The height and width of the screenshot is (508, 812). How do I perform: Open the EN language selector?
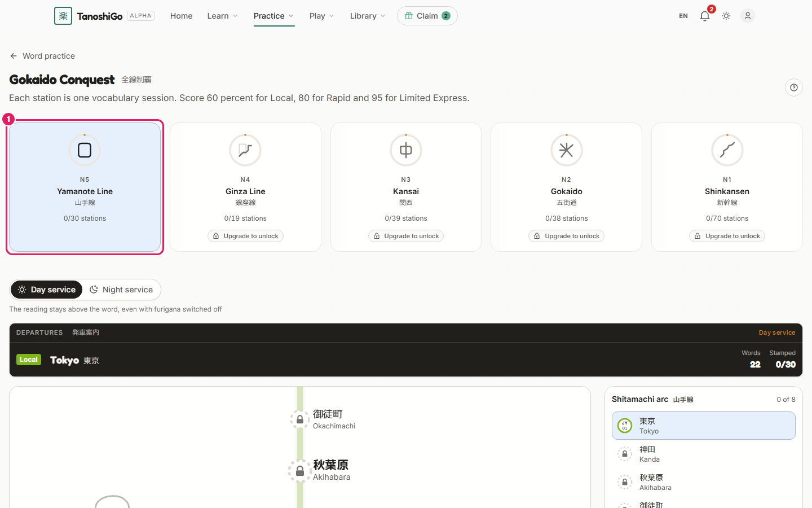(x=683, y=16)
